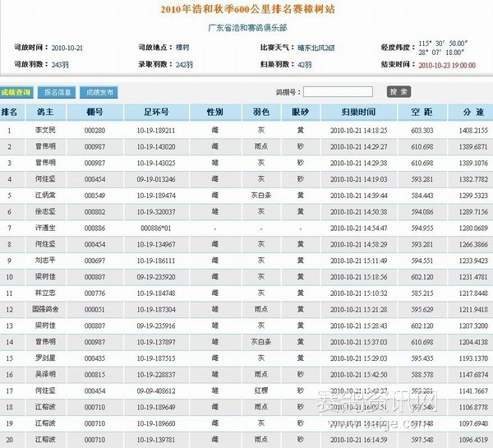Select release date 2010-10-21 in header

(67, 48)
